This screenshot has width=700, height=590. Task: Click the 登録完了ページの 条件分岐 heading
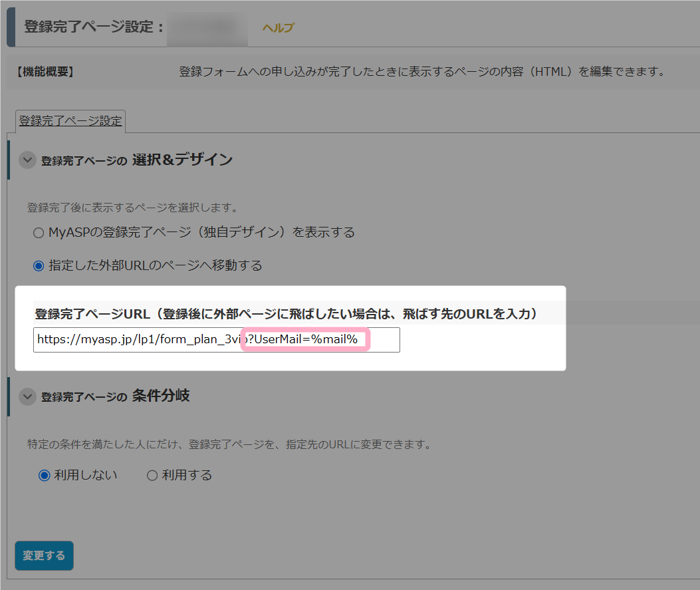tap(115, 396)
